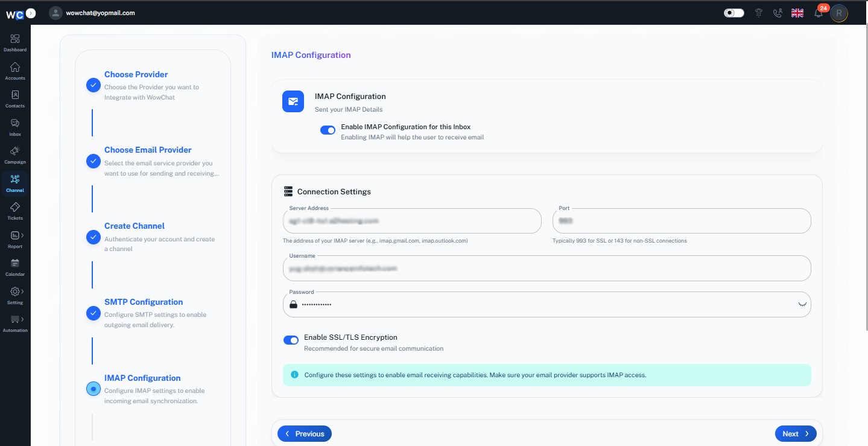The height and width of the screenshot is (446, 868).
Task: Click 'Enabling IMAP will help the user' text
Action: [x=413, y=138]
